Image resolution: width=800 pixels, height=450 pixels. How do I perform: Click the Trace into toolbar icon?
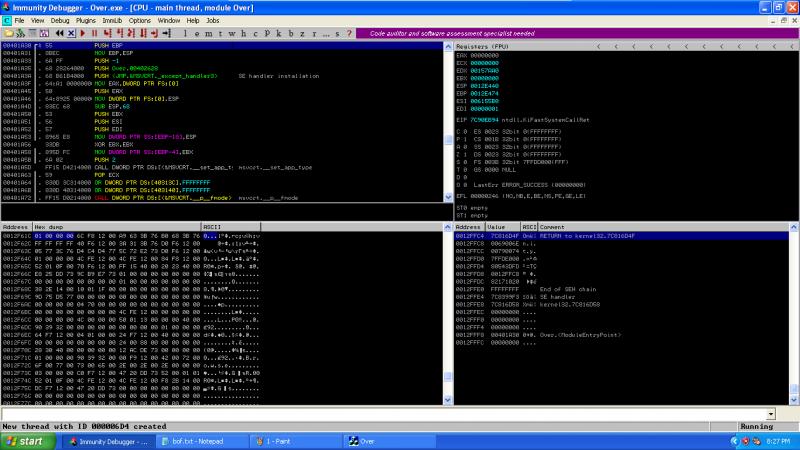131,33
